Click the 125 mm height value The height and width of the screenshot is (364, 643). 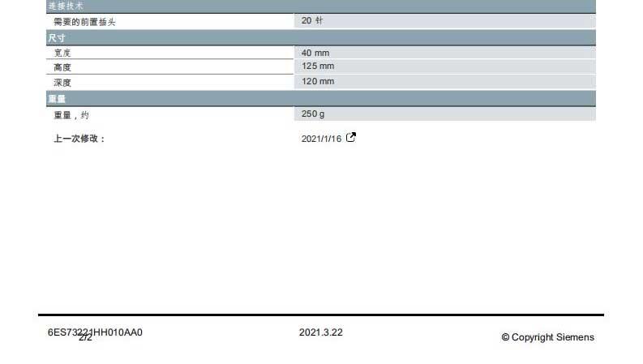[318, 66]
